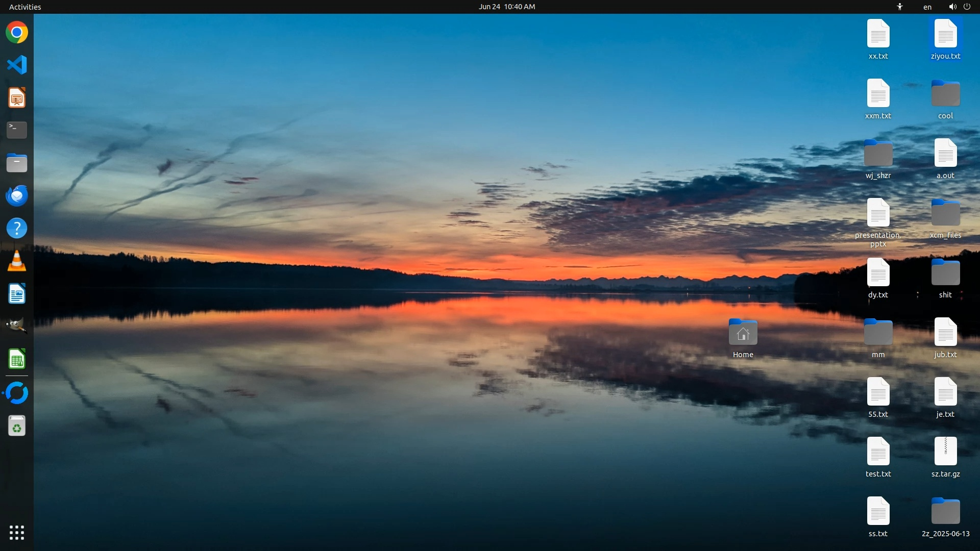
Task: Select presentation.pptx file on desktop
Action: [878, 214]
